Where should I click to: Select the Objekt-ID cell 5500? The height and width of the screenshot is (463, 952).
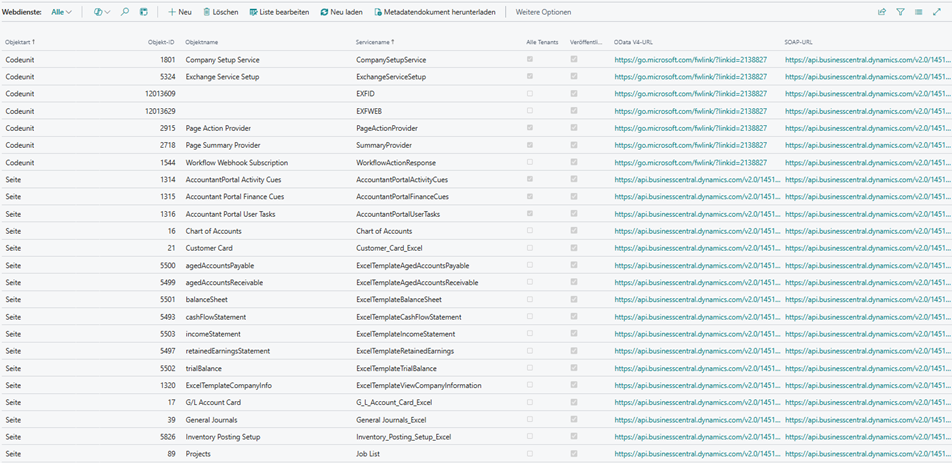click(x=167, y=265)
